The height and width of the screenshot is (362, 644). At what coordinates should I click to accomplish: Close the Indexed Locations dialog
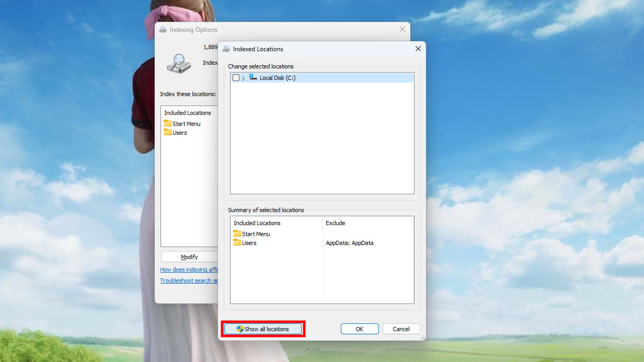(418, 49)
